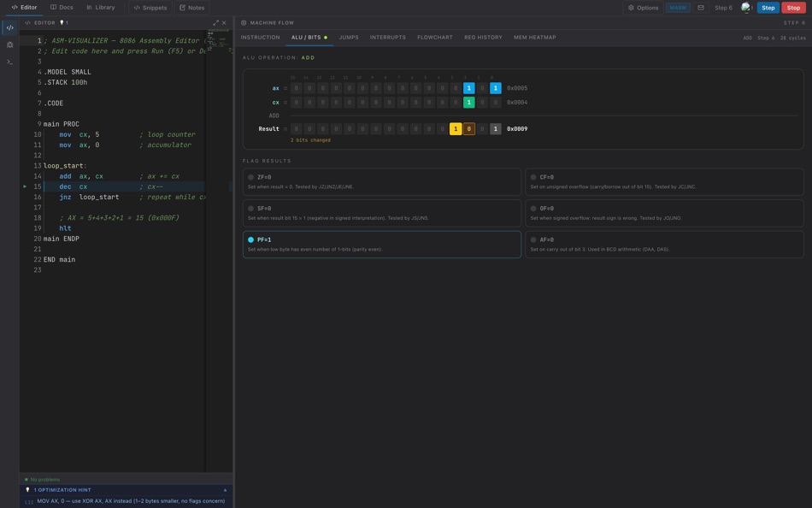Click the red Stop button
This screenshot has width=812, height=508.
pyautogui.click(x=793, y=8)
